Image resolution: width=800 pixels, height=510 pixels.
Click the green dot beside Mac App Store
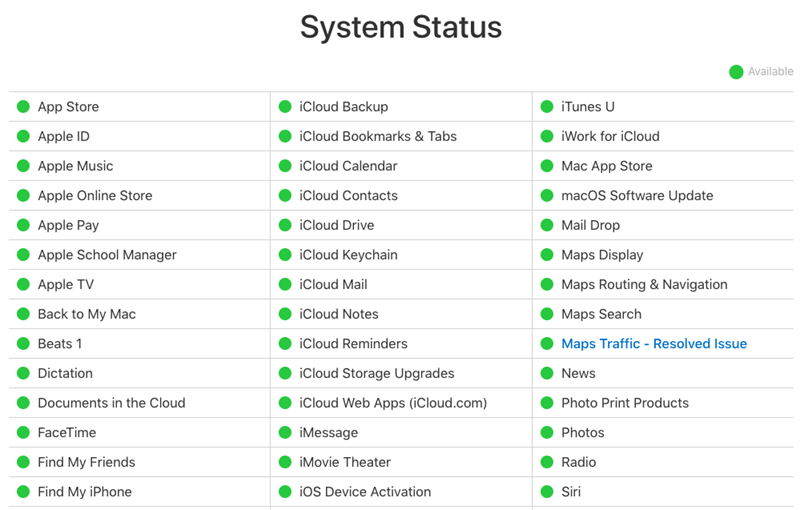coord(547,166)
